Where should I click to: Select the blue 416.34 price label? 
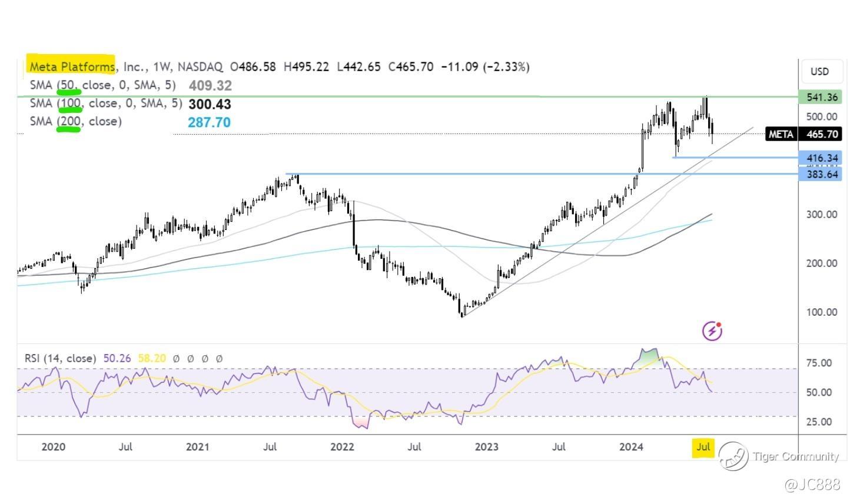pyautogui.click(x=820, y=158)
